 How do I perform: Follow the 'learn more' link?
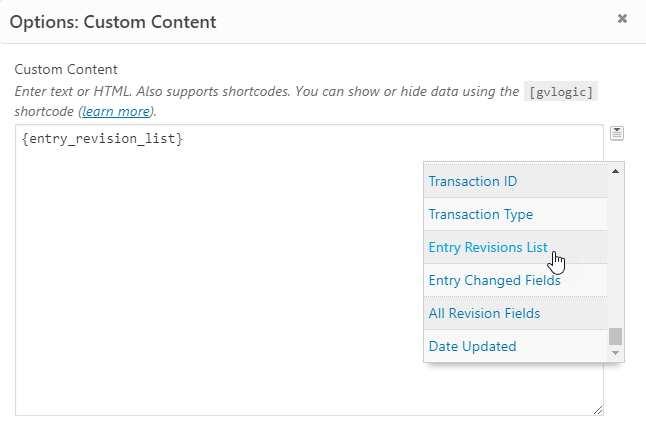(x=116, y=110)
